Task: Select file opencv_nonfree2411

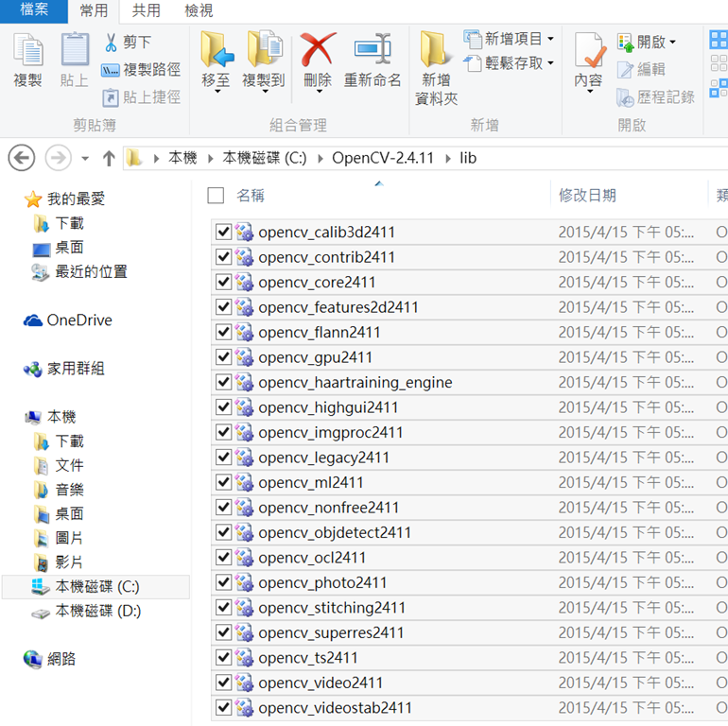Action: point(329,508)
